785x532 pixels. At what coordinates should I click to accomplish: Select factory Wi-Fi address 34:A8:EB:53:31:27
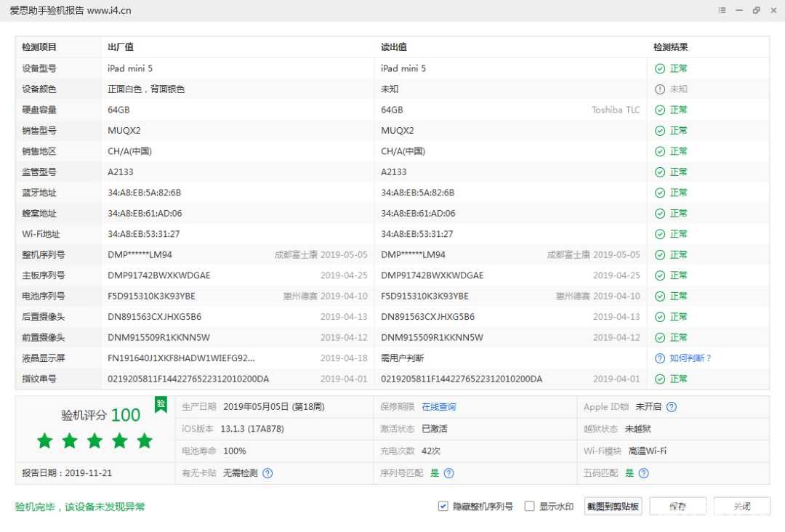[x=144, y=234]
